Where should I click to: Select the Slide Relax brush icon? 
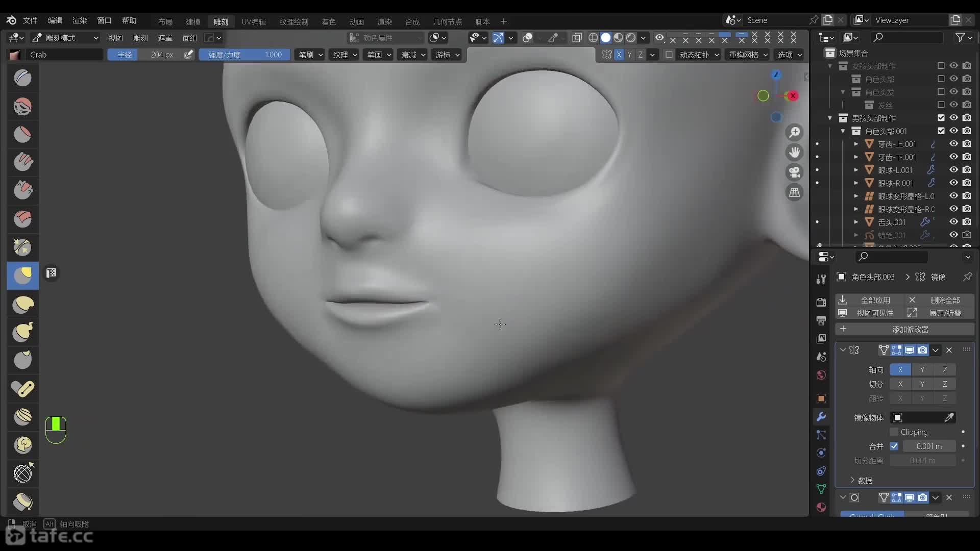pos(22,473)
